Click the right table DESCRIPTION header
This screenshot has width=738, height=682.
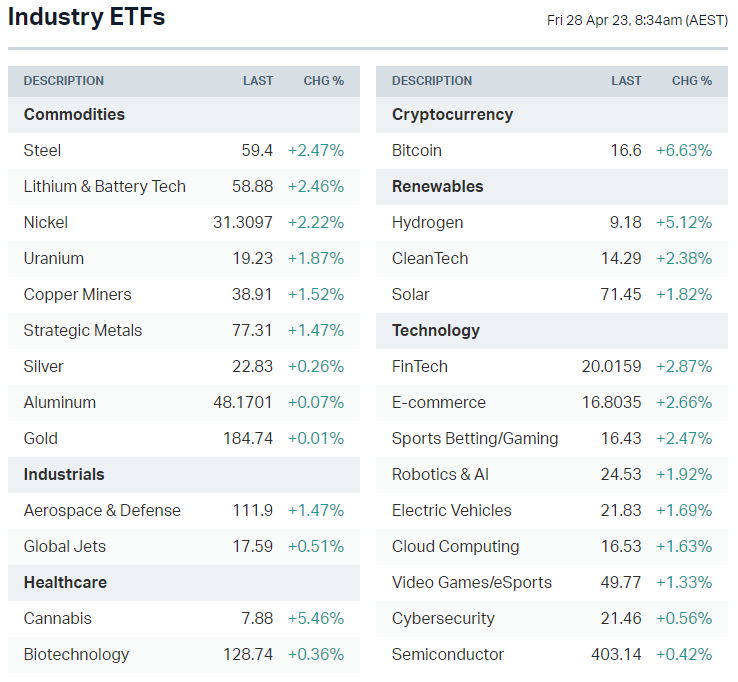pyautogui.click(x=431, y=81)
